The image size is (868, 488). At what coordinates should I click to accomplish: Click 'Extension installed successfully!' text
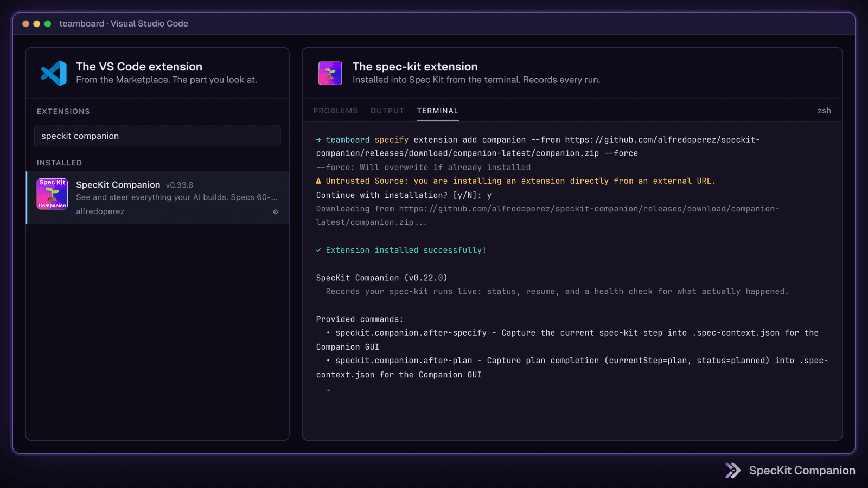pos(406,250)
